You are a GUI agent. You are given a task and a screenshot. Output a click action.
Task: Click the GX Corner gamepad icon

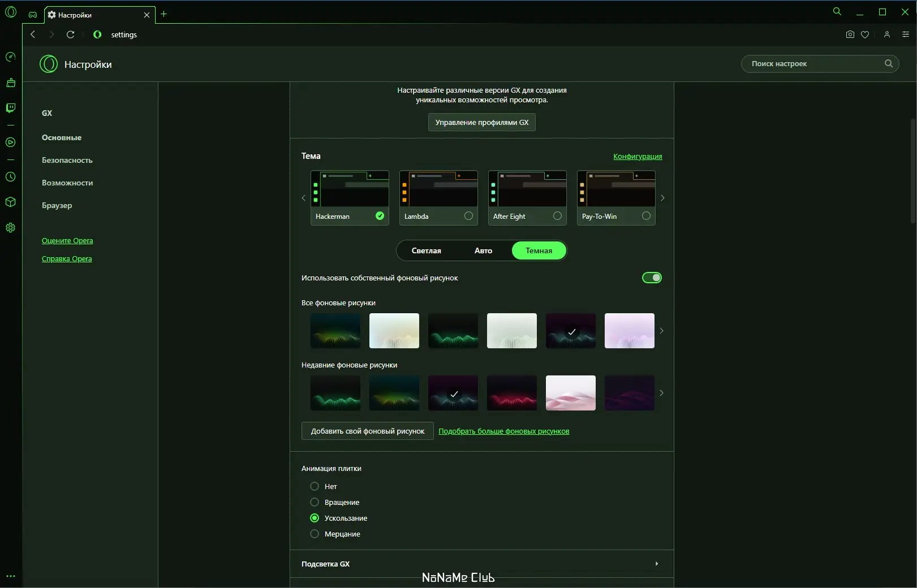tap(33, 15)
